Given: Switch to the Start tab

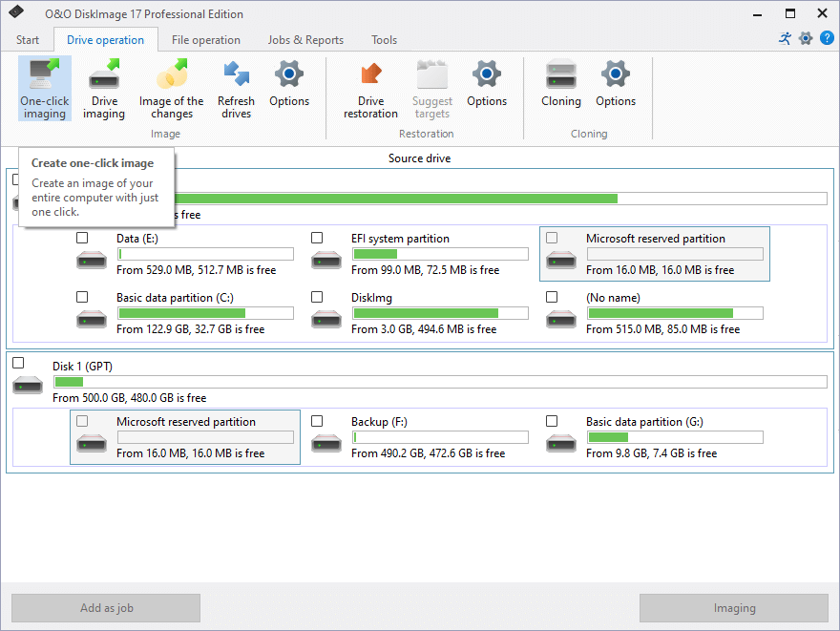Looking at the screenshot, I should tap(28, 40).
